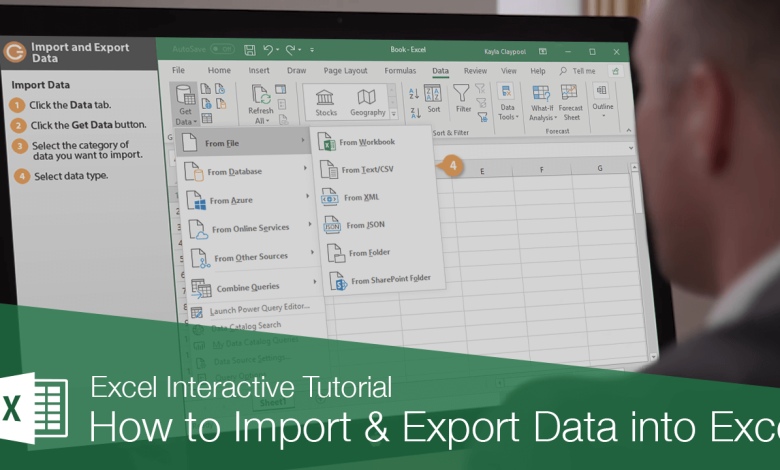Open the File tab

click(178, 70)
